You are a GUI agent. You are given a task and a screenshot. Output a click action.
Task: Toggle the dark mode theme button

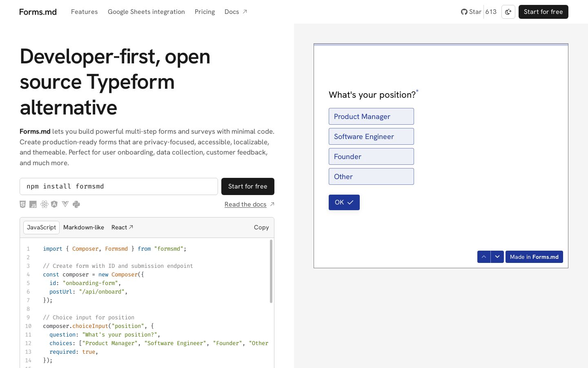[x=508, y=12]
